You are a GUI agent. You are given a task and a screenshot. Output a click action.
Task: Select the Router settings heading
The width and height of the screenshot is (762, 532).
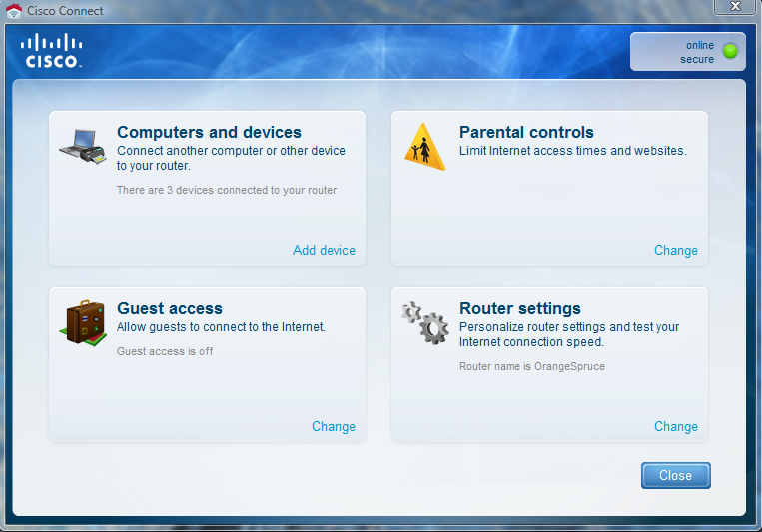click(520, 309)
